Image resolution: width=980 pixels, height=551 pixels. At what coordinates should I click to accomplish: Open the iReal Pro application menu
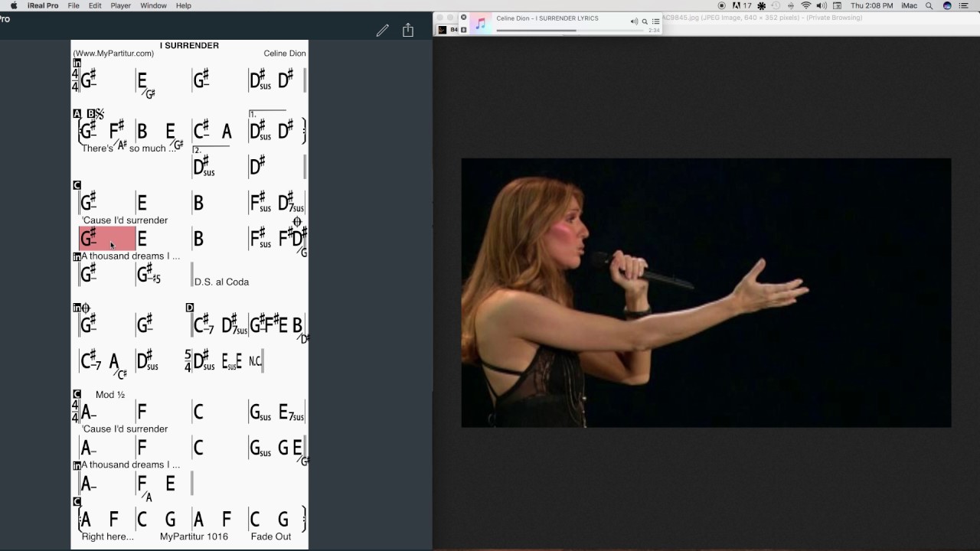[x=43, y=5]
